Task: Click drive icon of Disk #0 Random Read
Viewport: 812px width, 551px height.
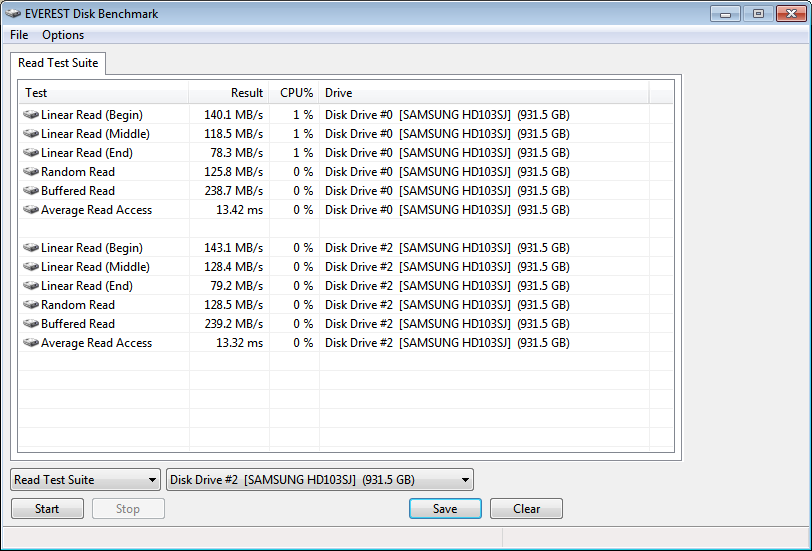Action: 31,171
